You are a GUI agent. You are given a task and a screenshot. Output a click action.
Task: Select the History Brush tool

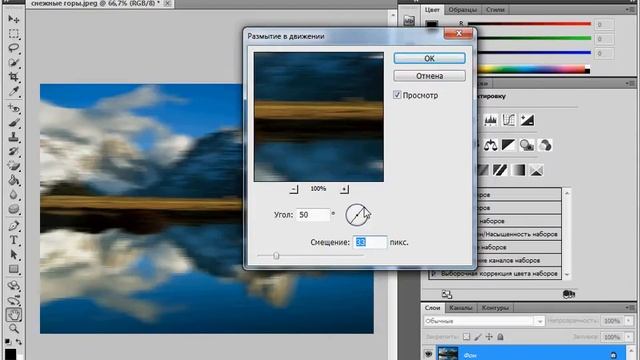[x=13, y=151]
